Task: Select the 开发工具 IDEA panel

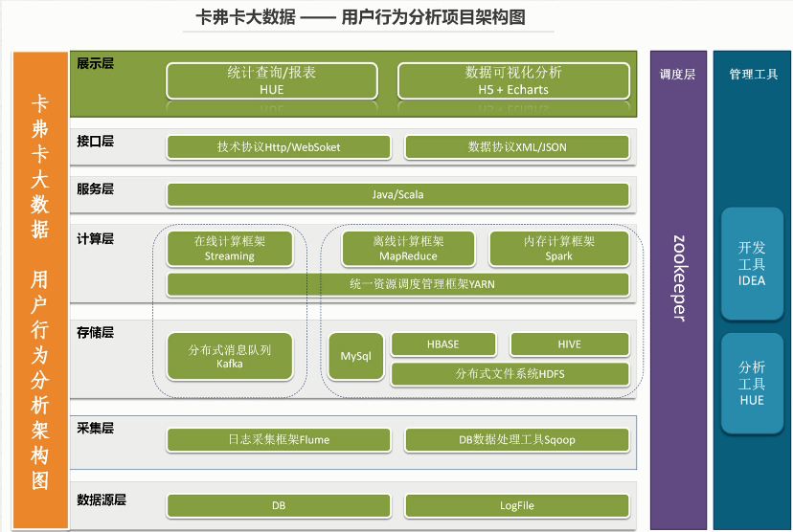Action: click(752, 264)
